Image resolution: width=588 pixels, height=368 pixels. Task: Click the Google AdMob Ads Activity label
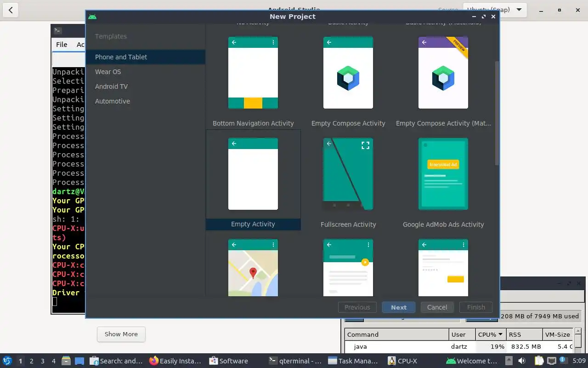coord(443,224)
